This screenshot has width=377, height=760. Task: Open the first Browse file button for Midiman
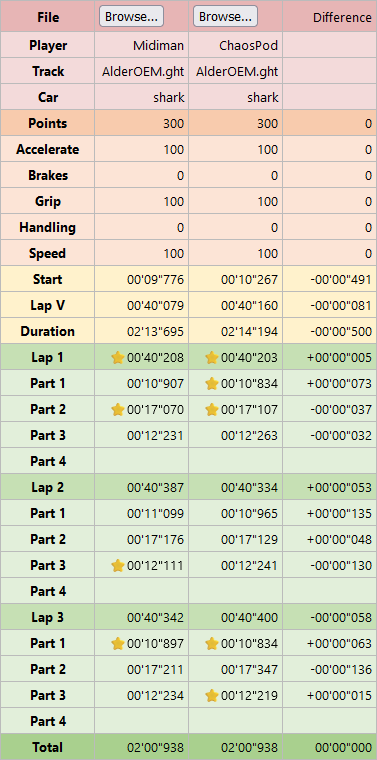pos(131,16)
